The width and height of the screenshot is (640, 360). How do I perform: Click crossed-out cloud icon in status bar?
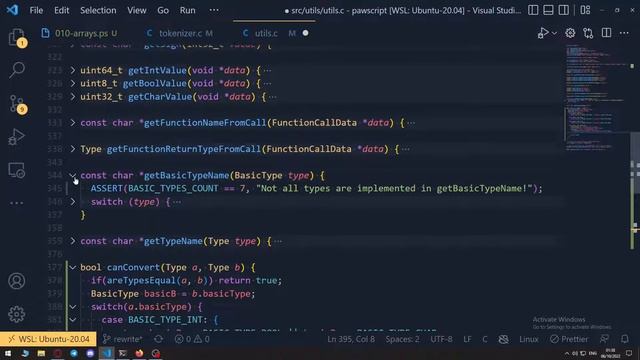(x=504, y=339)
